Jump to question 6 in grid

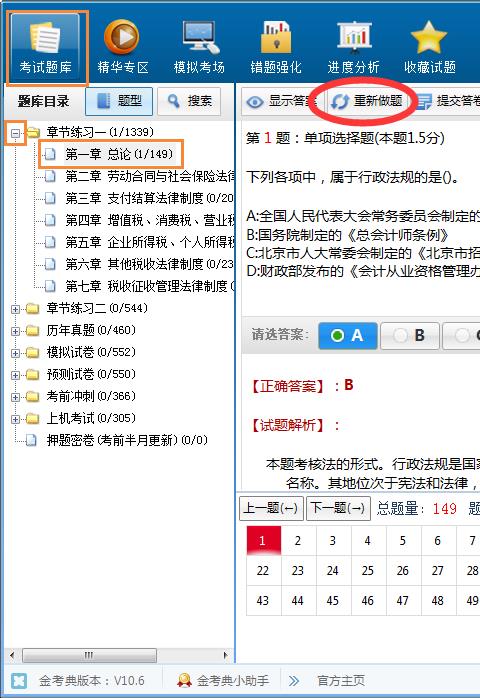pos(439,540)
